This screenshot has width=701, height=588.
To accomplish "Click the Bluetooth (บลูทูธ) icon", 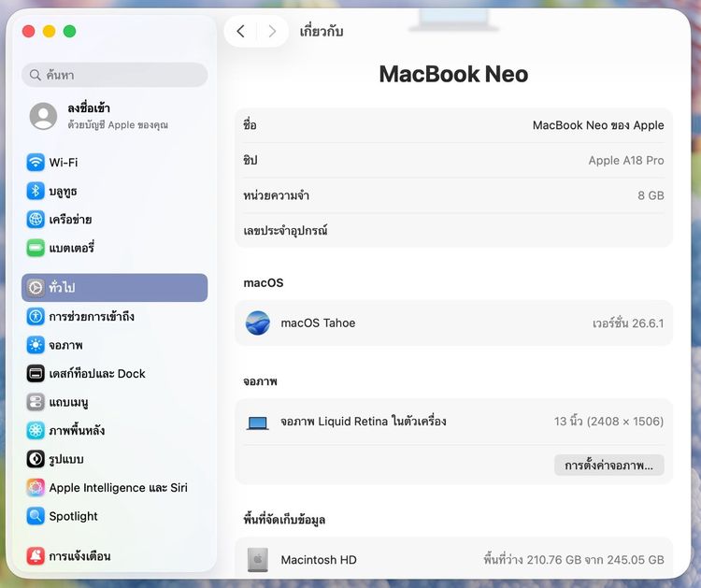I will [x=36, y=191].
